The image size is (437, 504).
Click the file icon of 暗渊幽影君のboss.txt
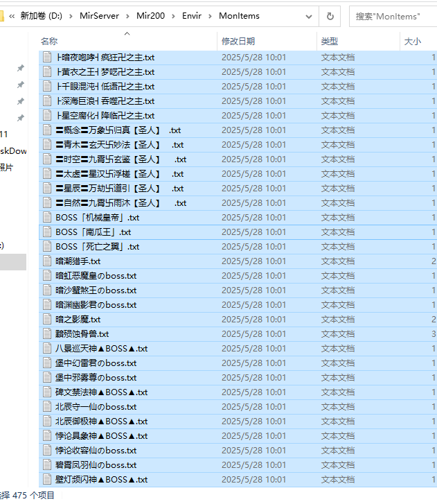pyautogui.click(x=47, y=305)
